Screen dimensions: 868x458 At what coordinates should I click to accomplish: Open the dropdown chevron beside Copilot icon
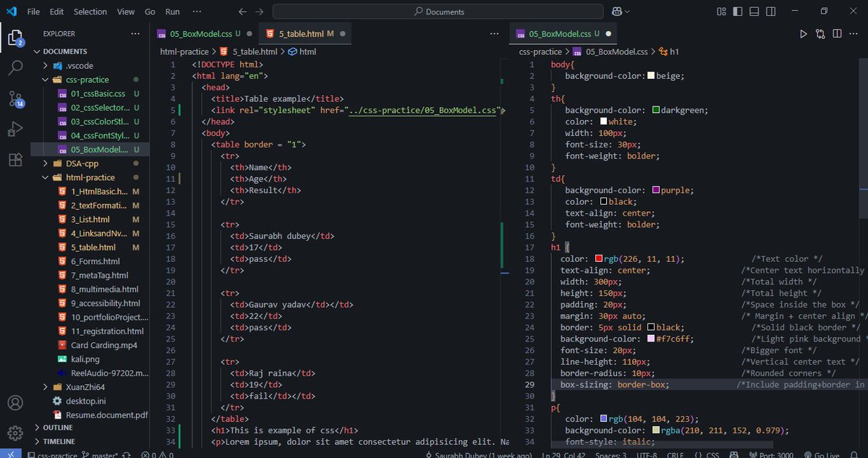629,12
